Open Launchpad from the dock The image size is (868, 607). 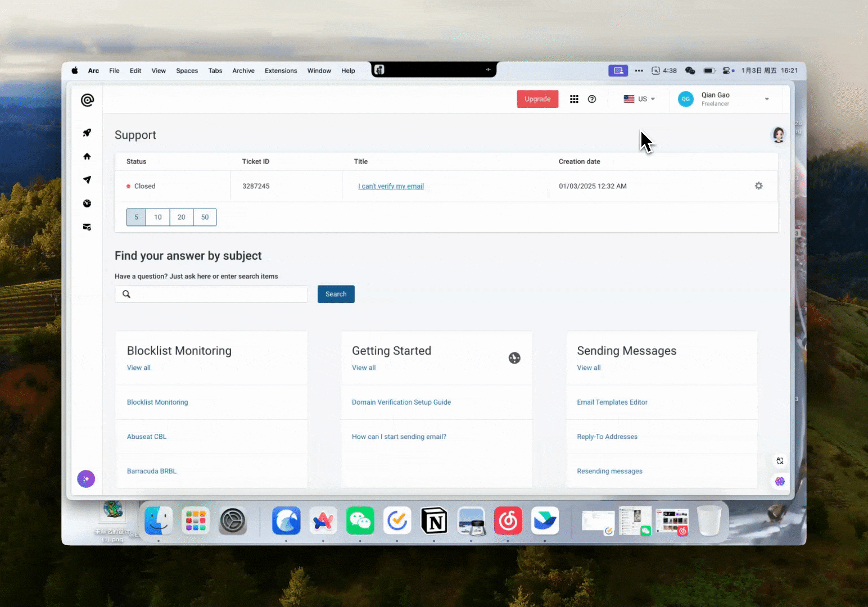click(x=196, y=521)
